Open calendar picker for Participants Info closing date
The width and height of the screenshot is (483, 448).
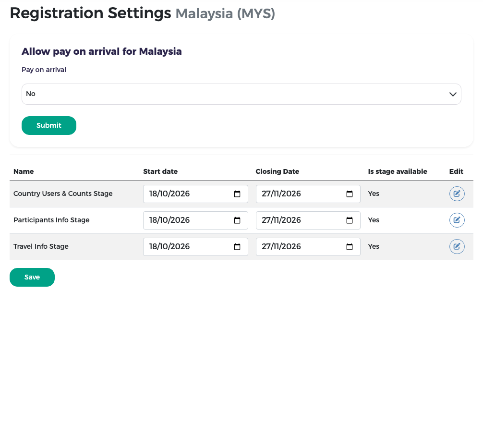(x=350, y=220)
